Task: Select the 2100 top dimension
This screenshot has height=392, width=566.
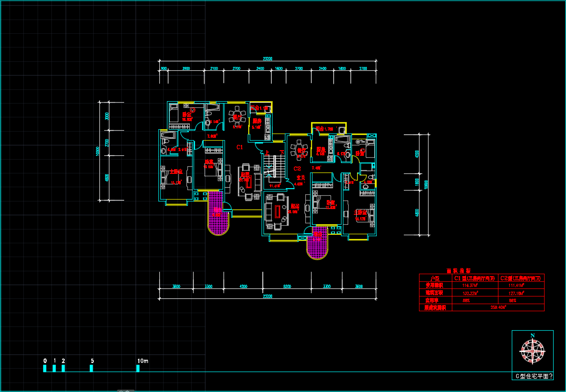Action: point(214,68)
